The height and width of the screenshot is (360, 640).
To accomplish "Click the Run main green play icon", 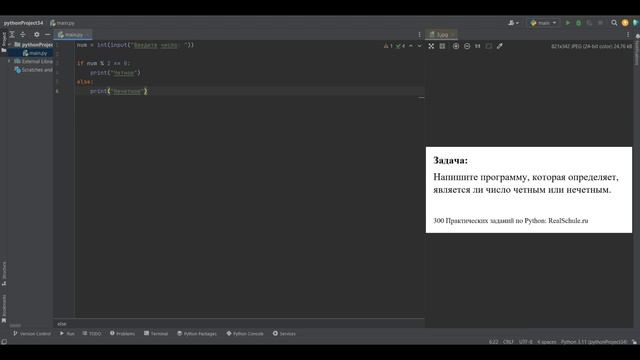I will [x=567, y=23].
